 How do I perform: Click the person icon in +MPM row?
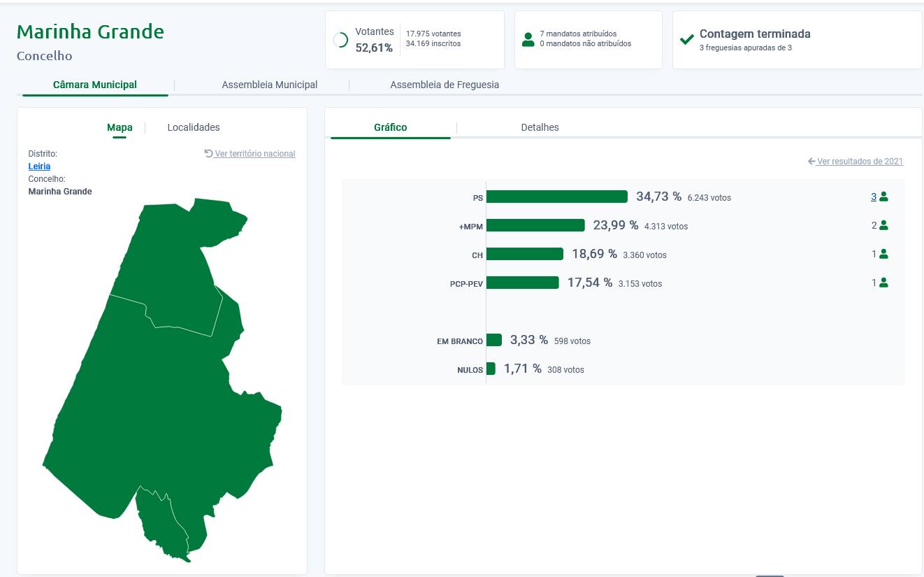883,225
